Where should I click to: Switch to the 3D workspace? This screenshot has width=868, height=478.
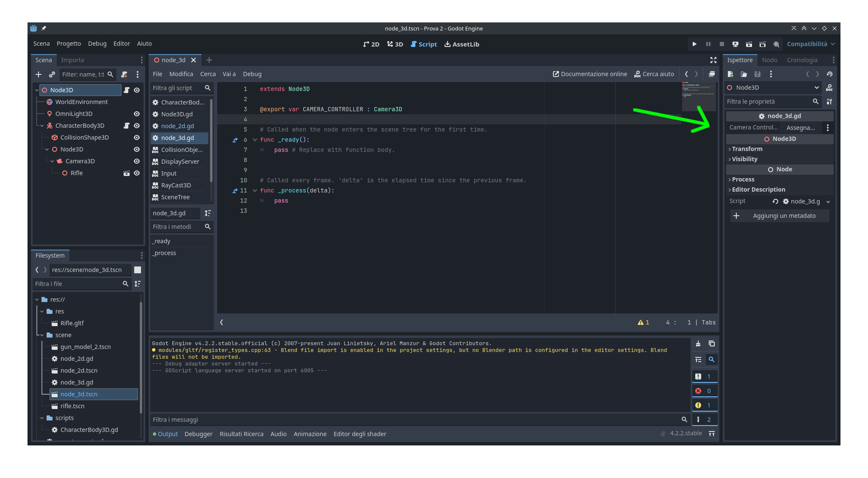tap(395, 44)
